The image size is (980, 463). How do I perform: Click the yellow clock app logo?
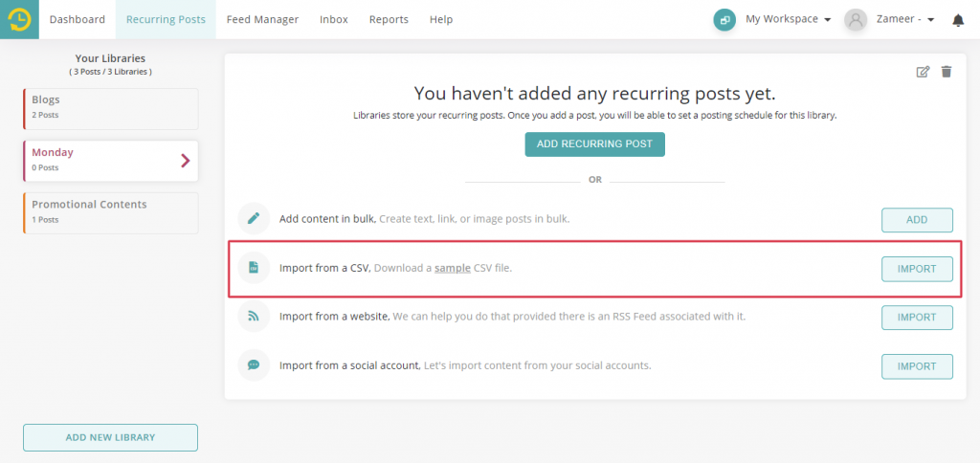click(19, 19)
